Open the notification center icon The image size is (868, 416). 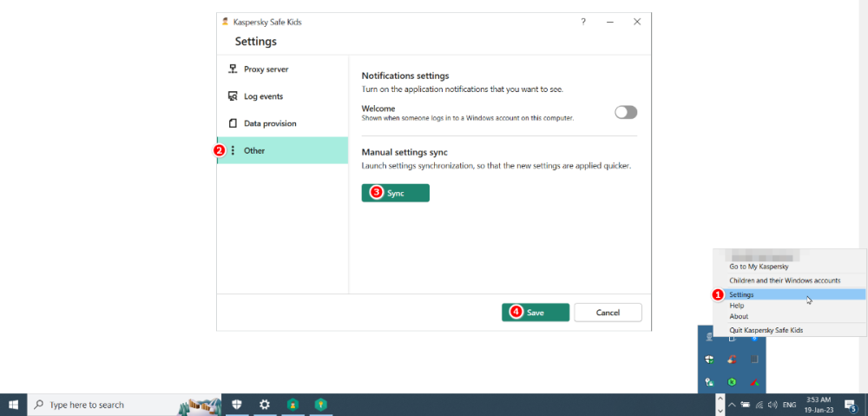click(850, 405)
